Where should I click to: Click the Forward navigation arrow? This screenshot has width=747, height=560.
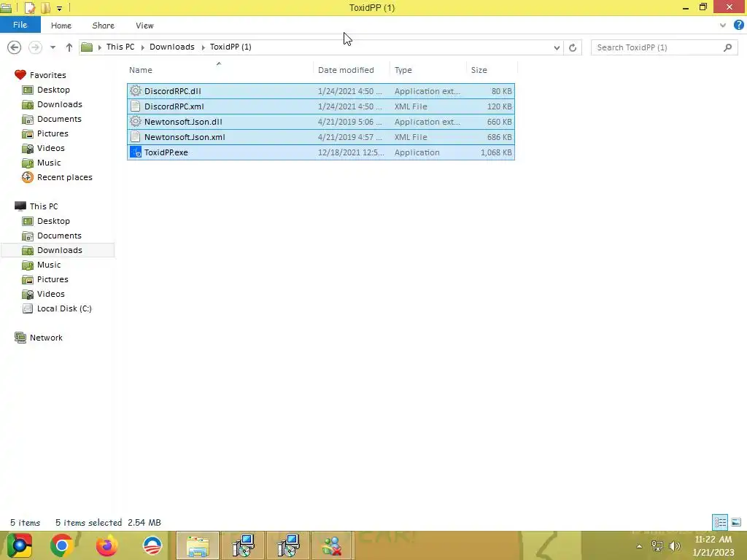[35, 47]
